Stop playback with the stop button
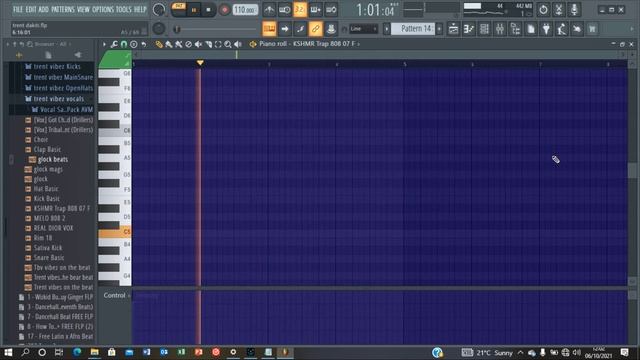This screenshot has height=360, width=640. (x=208, y=10)
